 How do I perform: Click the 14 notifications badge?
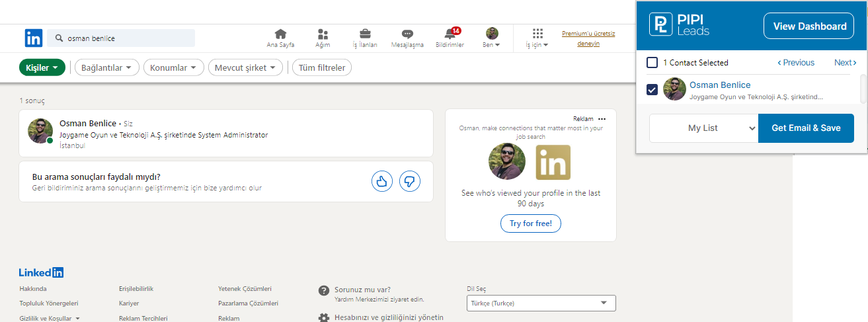456,30
